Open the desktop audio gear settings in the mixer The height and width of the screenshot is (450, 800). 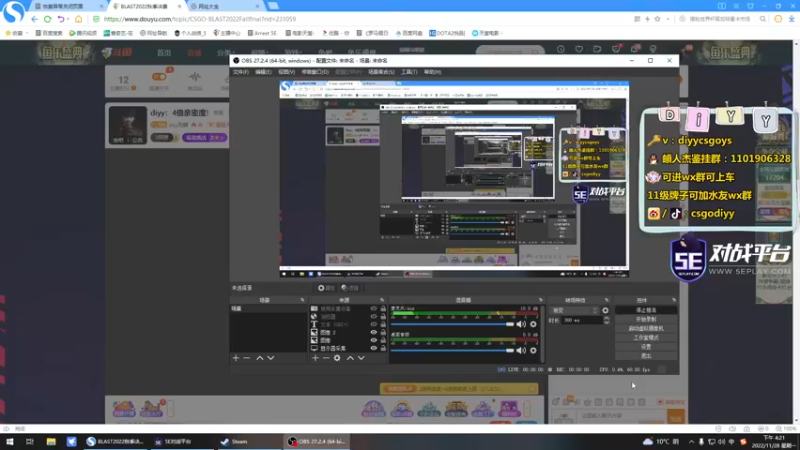tap(533, 351)
